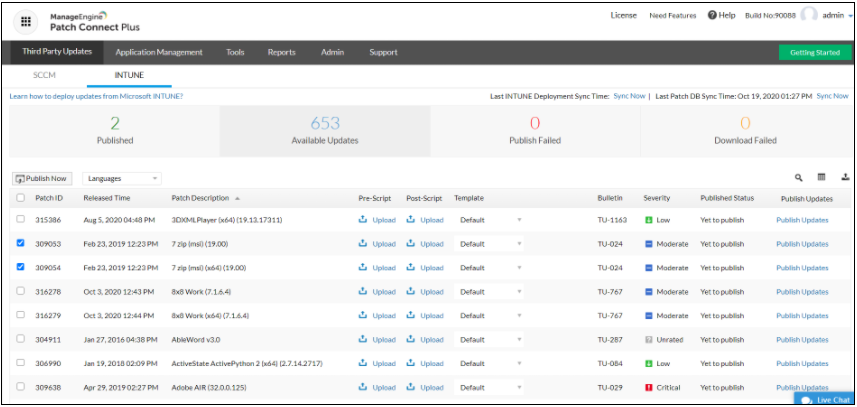
Task: Select the Download Failed summary tile
Action: (745, 131)
